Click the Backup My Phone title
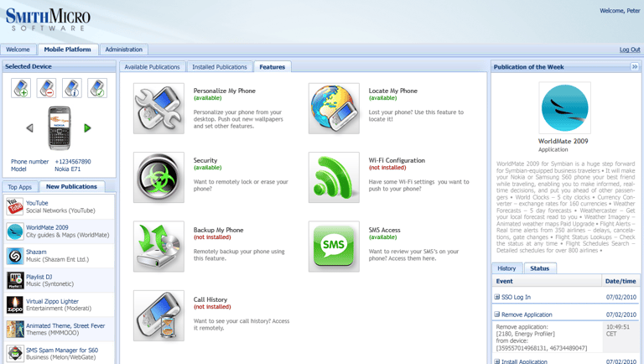644x364 pixels. [x=219, y=230]
